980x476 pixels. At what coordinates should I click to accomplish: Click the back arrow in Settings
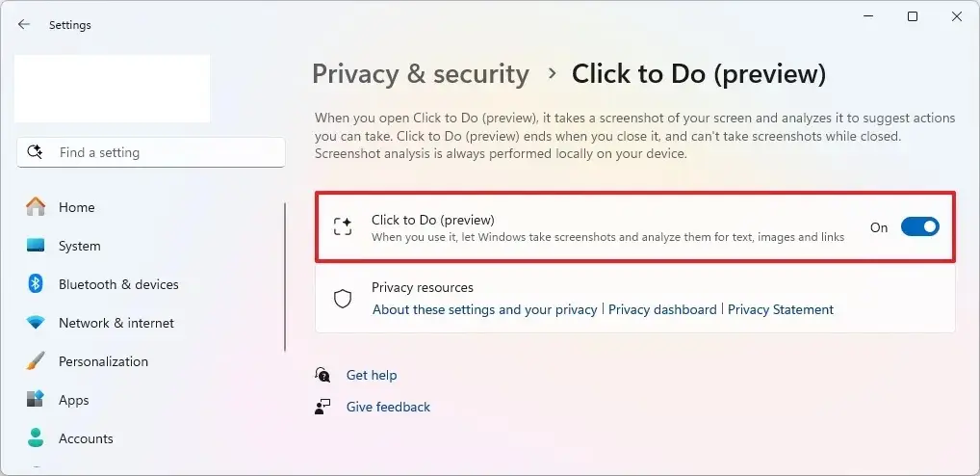[24, 25]
